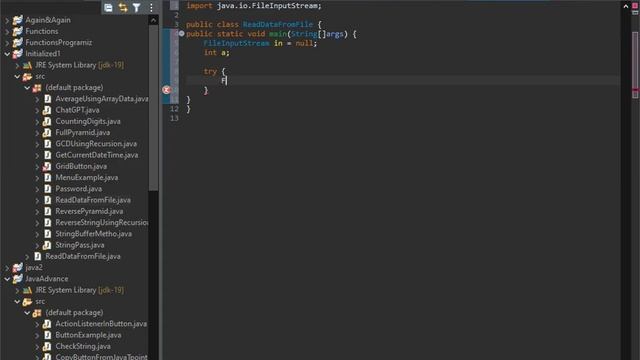Expand the Functions project
640x360 pixels.
pyautogui.click(x=7, y=31)
